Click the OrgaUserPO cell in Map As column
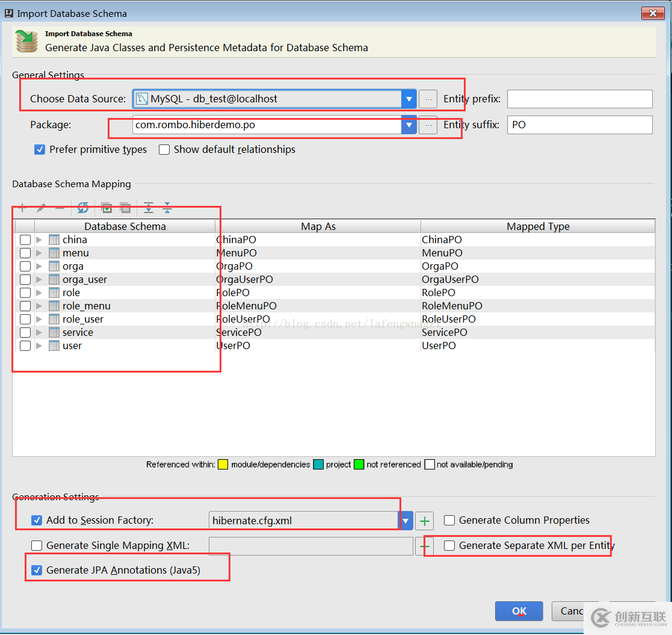This screenshot has width=672, height=635. click(x=318, y=279)
